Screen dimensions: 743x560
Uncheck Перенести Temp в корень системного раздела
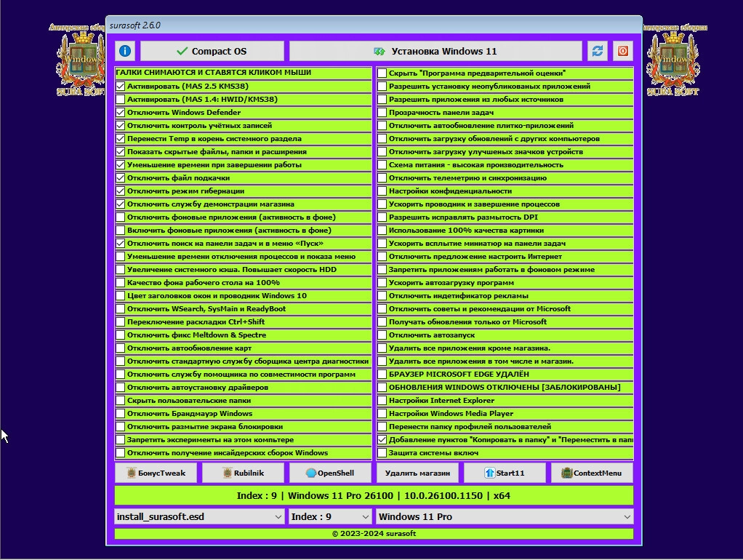tap(121, 138)
